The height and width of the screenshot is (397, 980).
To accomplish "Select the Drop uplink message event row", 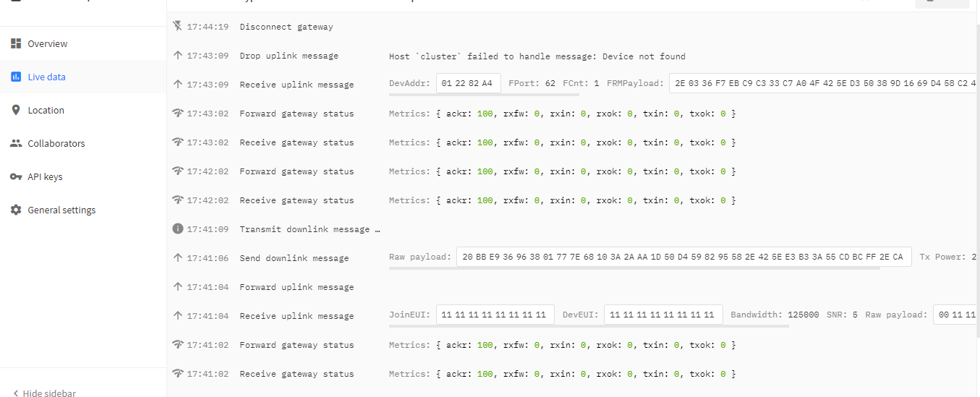I will click(x=571, y=56).
